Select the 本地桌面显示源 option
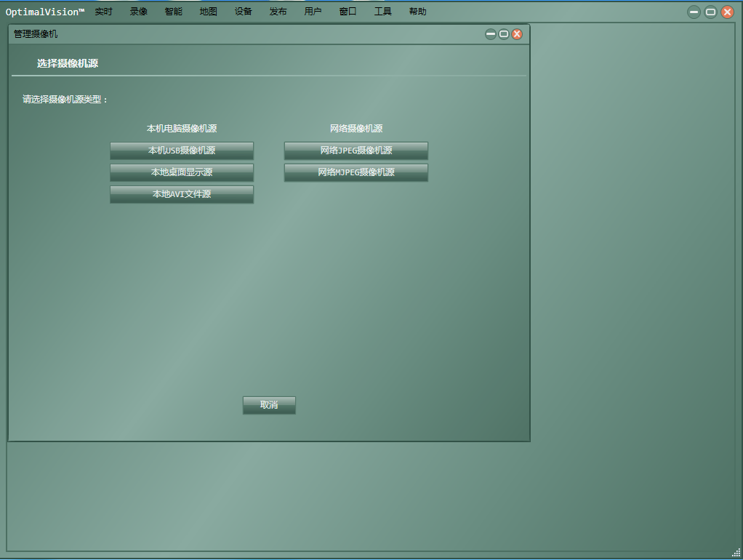Image resolution: width=743 pixels, height=560 pixels. click(182, 172)
